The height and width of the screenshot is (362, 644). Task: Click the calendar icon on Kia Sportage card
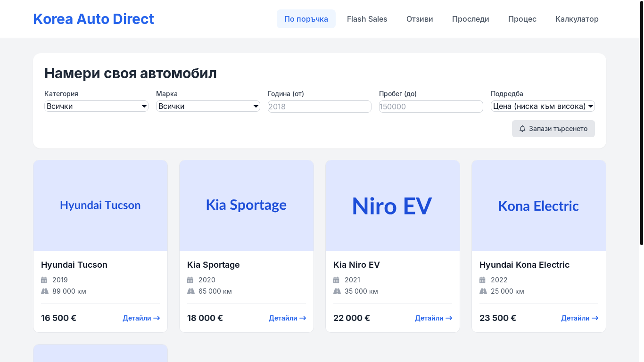(x=190, y=280)
